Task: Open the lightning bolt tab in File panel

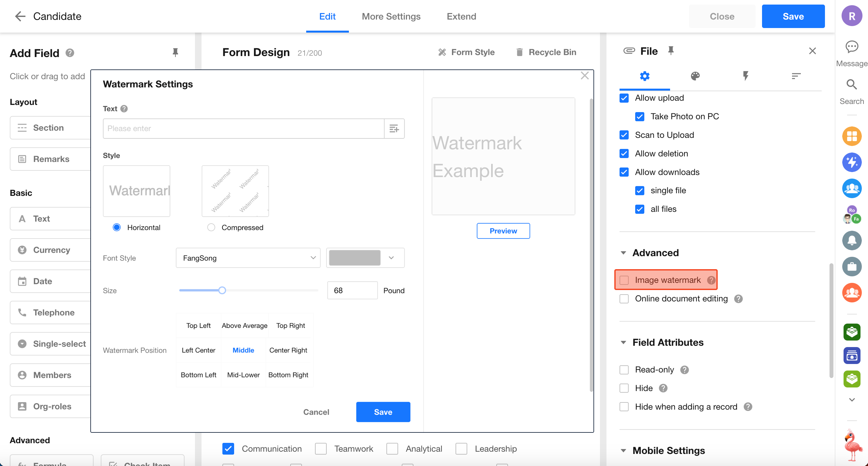Action: [745, 76]
